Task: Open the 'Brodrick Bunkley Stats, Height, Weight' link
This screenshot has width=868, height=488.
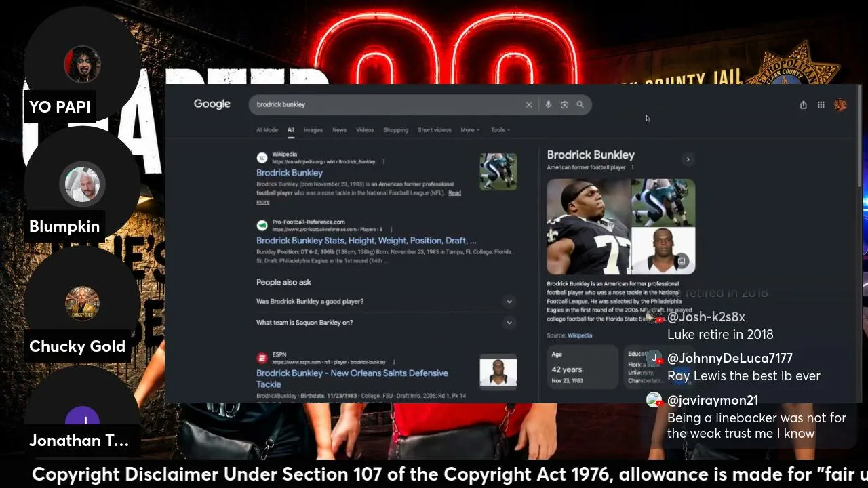Action: pyautogui.click(x=366, y=241)
